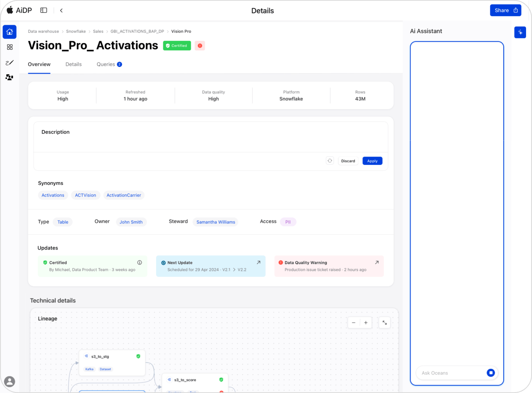Select the ACTVision synonym tag
This screenshot has height=393, width=532.
(x=86, y=195)
